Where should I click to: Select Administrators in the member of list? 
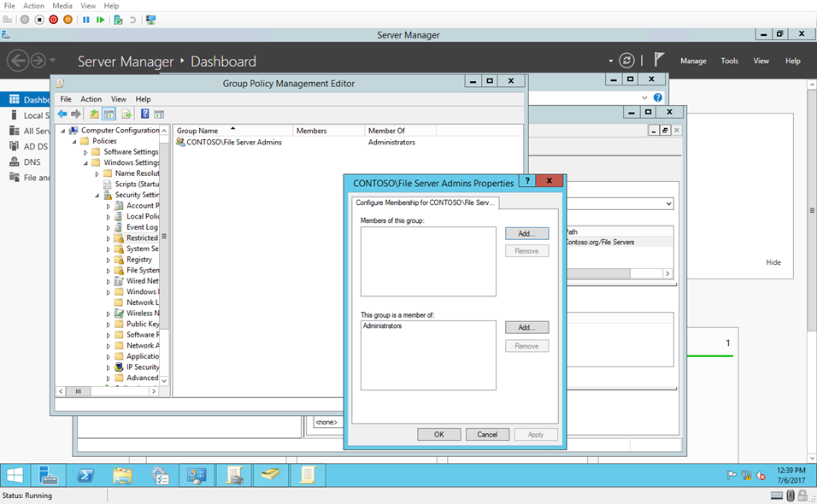coord(383,326)
